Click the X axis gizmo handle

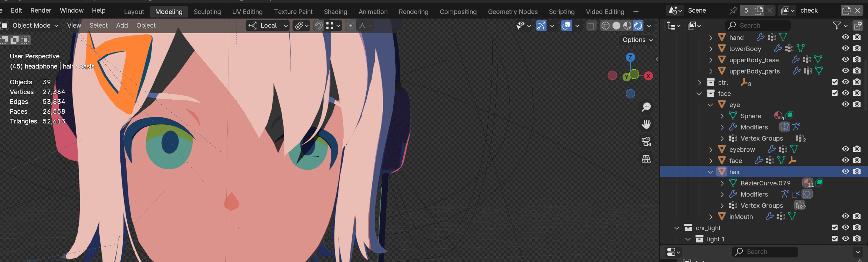pyautogui.click(x=648, y=76)
